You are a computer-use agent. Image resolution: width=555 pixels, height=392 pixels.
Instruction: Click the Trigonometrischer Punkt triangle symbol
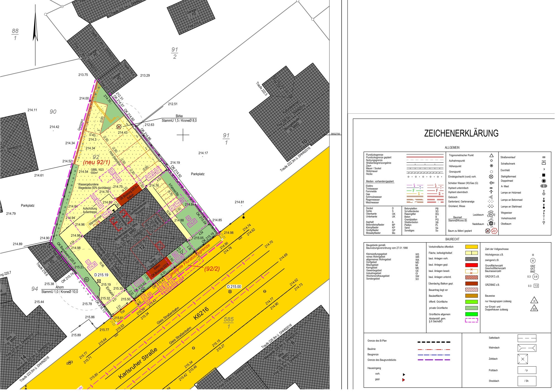pyautogui.click(x=491, y=155)
